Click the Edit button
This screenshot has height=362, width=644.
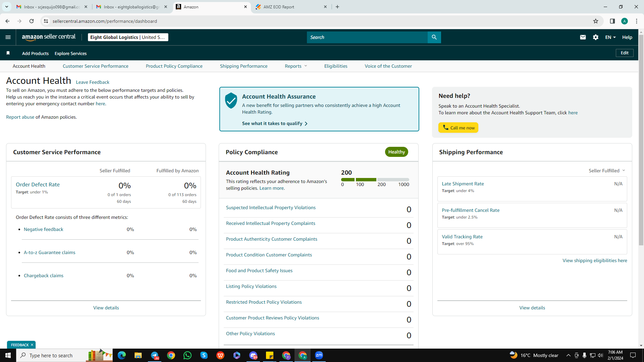[625, 53]
